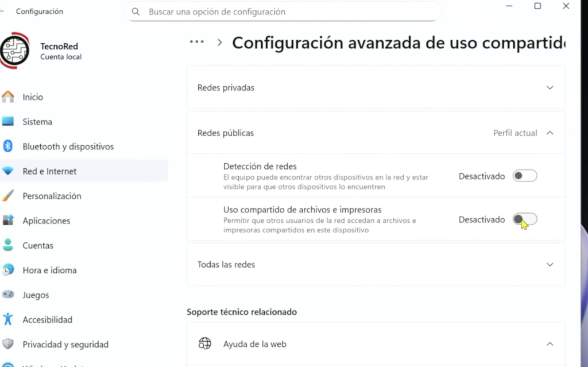Click the page title Configuración avanzada
Screen dimensions: 588x367
[x=399, y=43]
